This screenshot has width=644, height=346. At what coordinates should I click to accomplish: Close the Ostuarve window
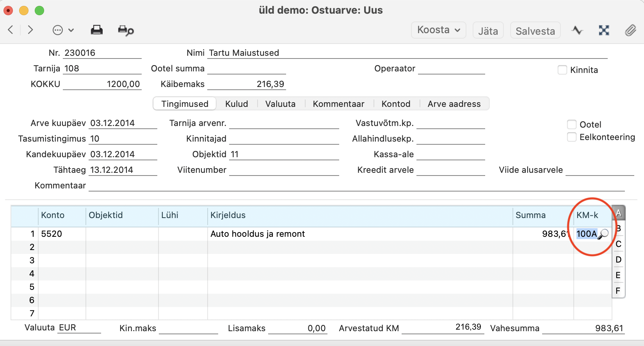(8, 11)
